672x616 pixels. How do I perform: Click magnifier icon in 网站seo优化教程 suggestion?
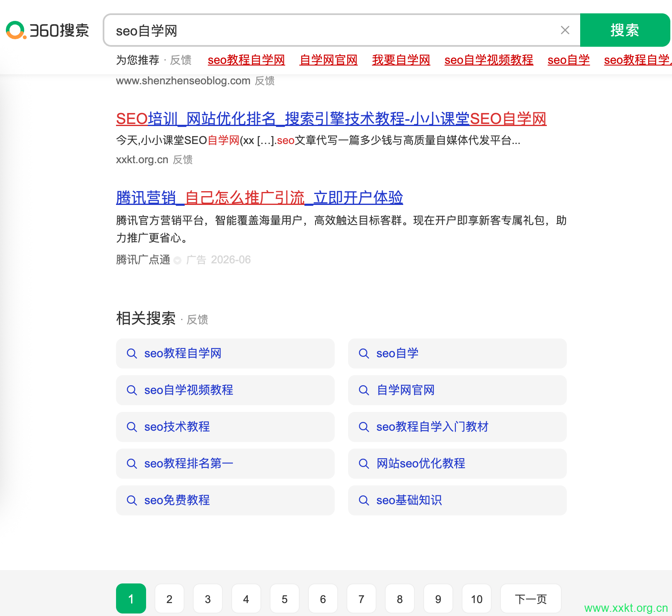pos(364,464)
